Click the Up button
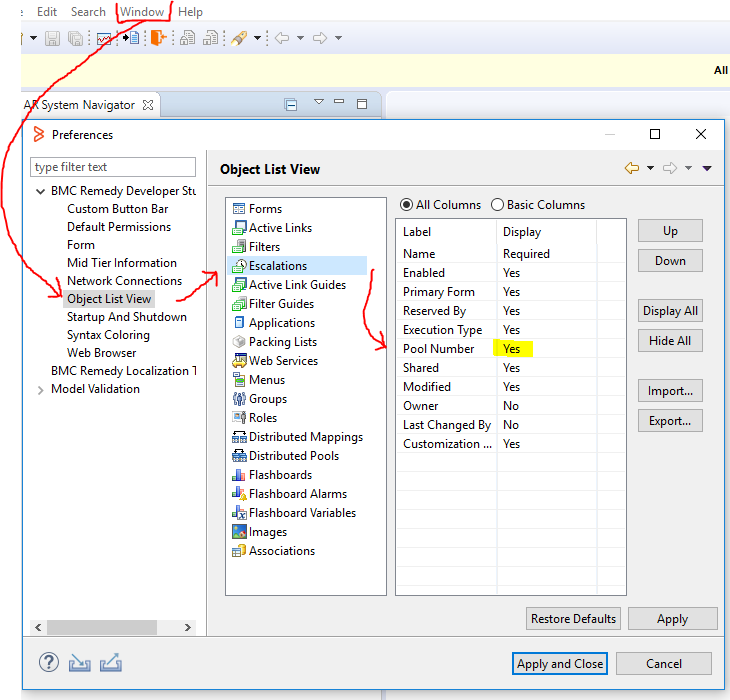Screen dimensions: 730x700 [x=670, y=231]
